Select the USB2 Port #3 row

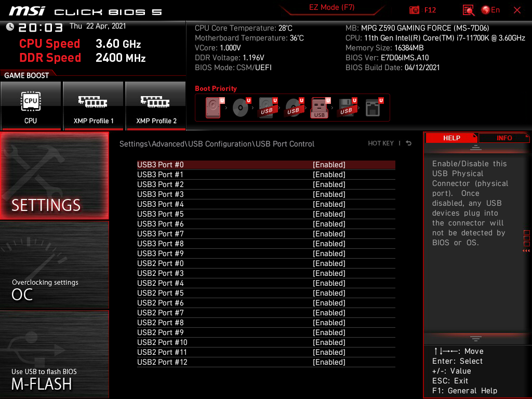pos(266,273)
